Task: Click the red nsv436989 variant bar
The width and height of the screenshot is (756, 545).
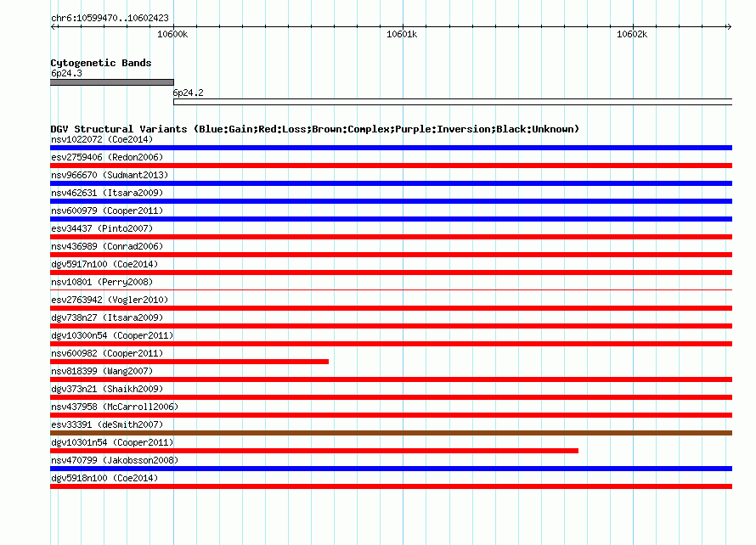Action: 391,255
